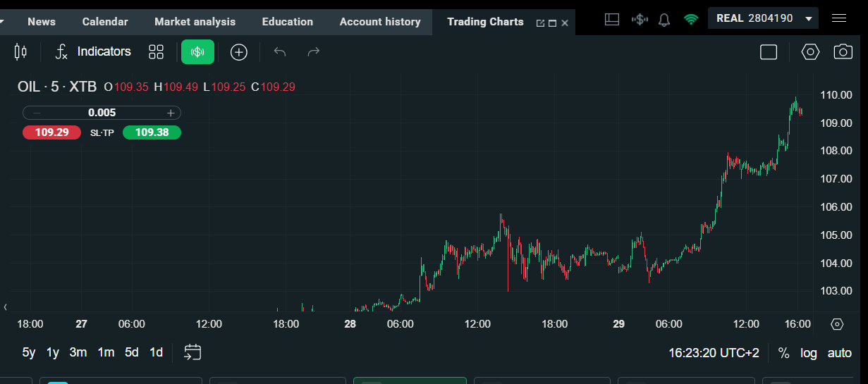The width and height of the screenshot is (868, 384).
Task: Switch to the Market analysis tab
Action: coord(195,22)
